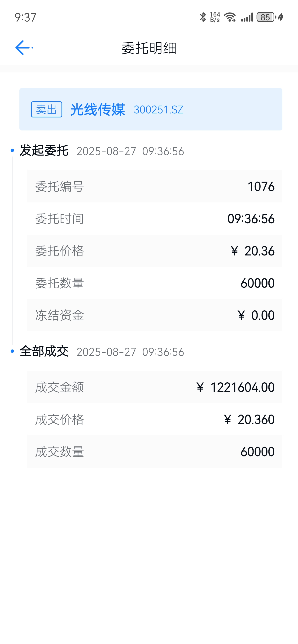Image resolution: width=298 pixels, height=644 pixels.
Task: Select the 委托数量 60000 row
Action: tap(155, 283)
